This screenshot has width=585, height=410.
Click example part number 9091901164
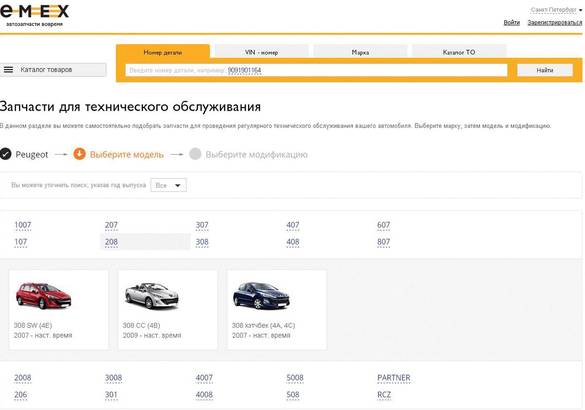244,70
